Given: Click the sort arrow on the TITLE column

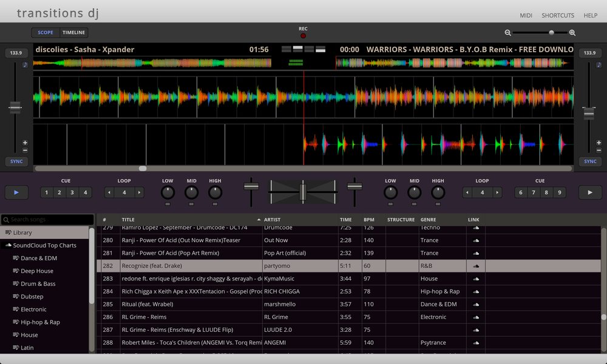Looking at the screenshot, I should pyautogui.click(x=260, y=220).
